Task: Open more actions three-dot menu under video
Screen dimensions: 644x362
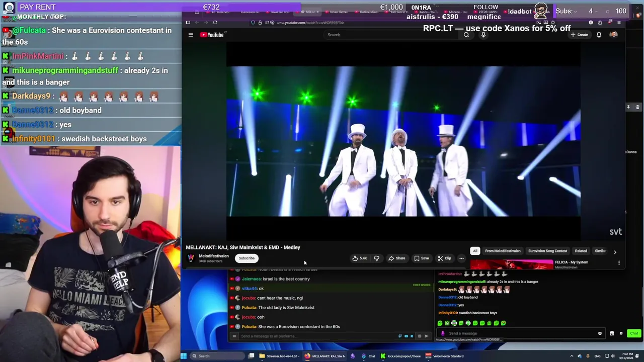Action: [x=461, y=258]
